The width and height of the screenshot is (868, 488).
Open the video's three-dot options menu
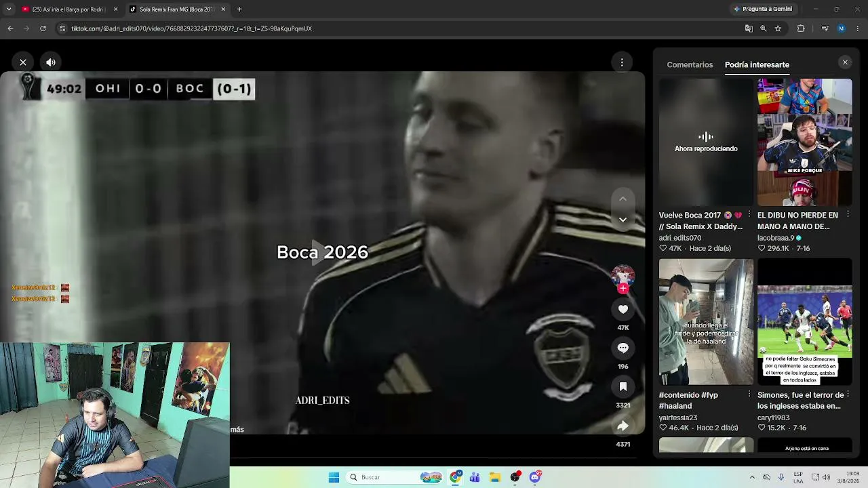coord(622,62)
